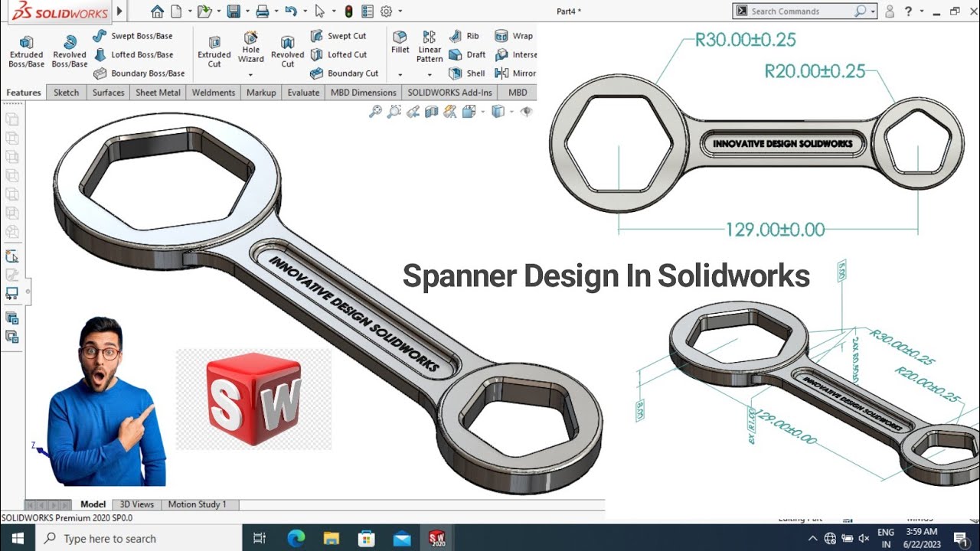Image resolution: width=980 pixels, height=551 pixels.
Task: Switch to the Weldments tab
Action: (213, 93)
